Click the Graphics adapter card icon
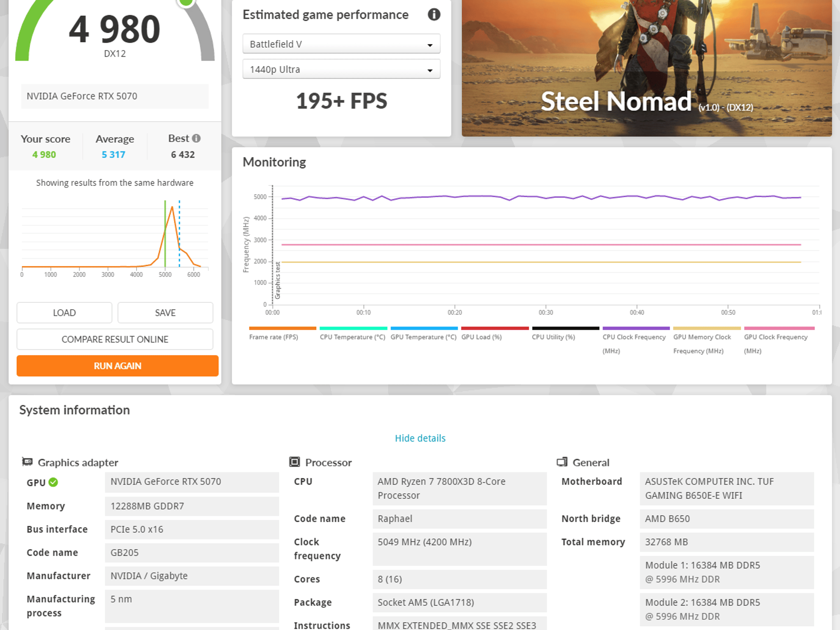This screenshot has width=840, height=630. pos(27,462)
